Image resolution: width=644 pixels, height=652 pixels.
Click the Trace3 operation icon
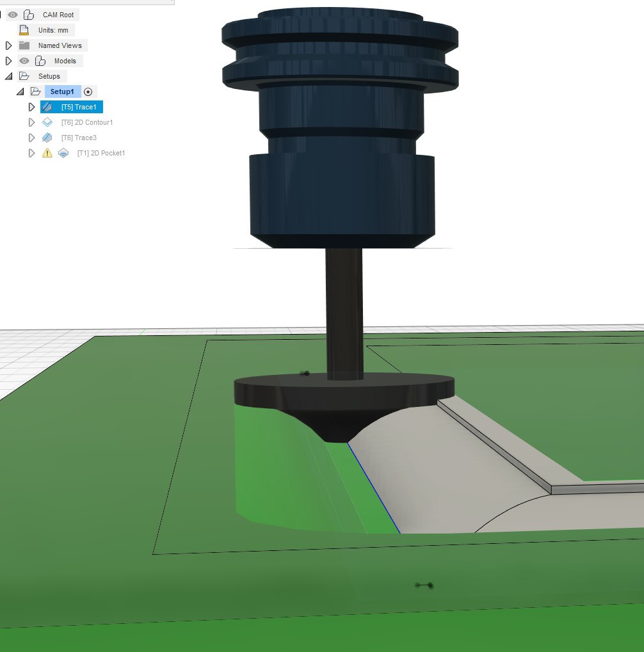pos(47,138)
